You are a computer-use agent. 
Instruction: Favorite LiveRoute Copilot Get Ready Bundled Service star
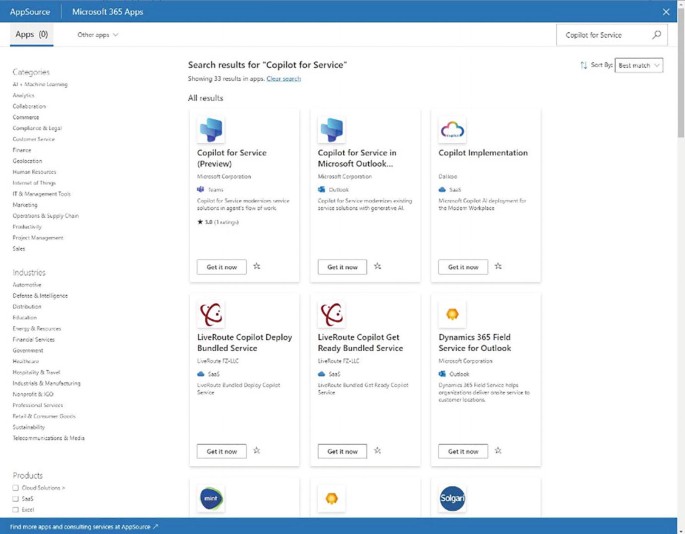pos(377,451)
